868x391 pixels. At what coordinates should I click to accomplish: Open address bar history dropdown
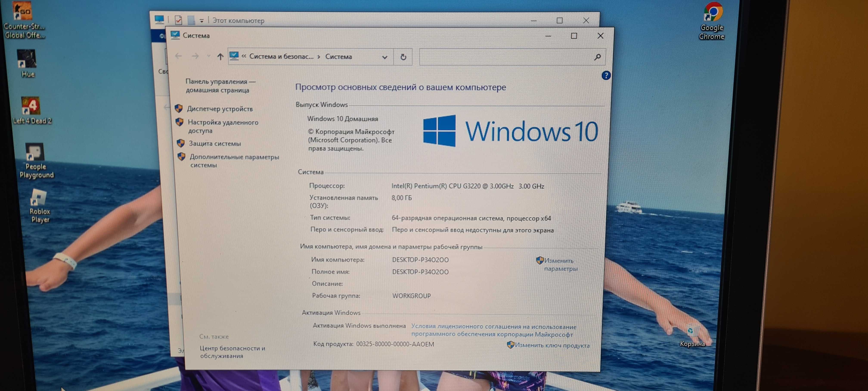pyautogui.click(x=384, y=57)
